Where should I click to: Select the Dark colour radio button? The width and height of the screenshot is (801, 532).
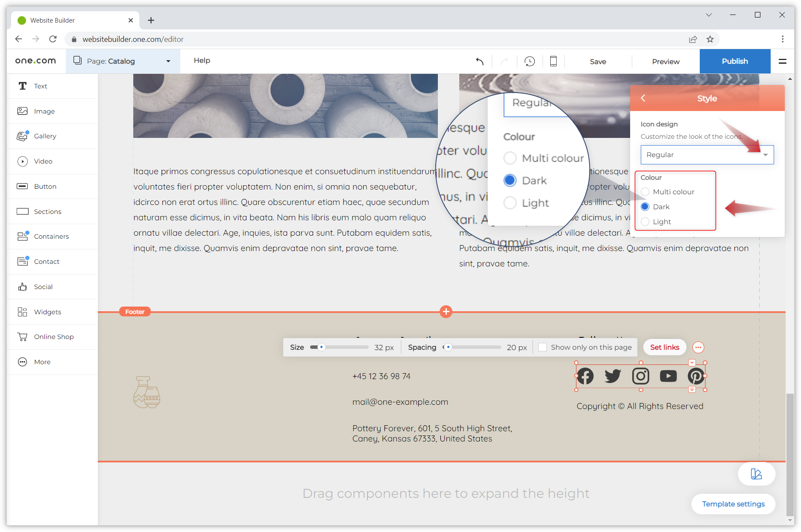(x=645, y=207)
